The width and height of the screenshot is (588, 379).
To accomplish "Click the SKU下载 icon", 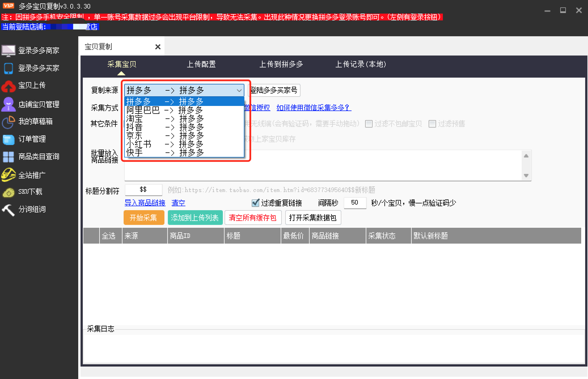I will click(8, 192).
